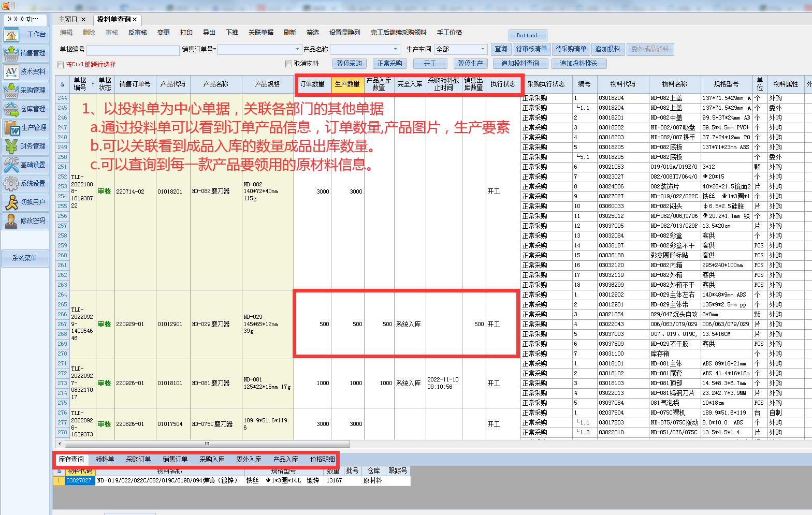Open 销售订单号 dropdown
The height and width of the screenshot is (515, 812).
pos(297,49)
